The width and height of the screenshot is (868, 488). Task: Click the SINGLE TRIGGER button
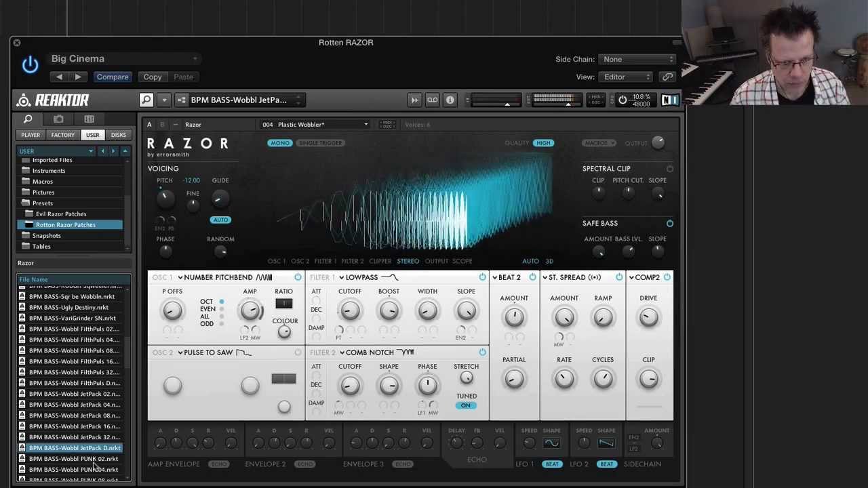tap(321, 143)
